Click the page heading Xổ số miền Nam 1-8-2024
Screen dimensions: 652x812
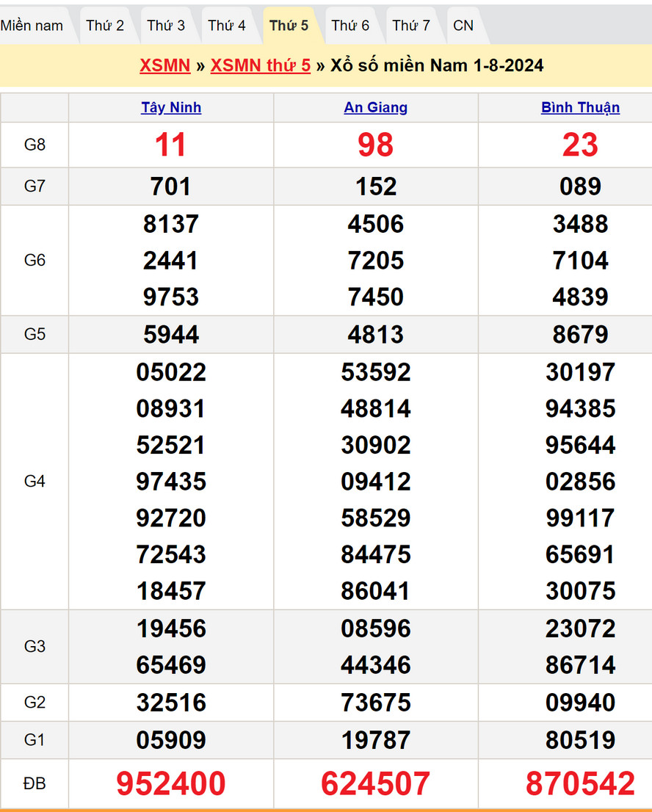[x=437, y=65]
